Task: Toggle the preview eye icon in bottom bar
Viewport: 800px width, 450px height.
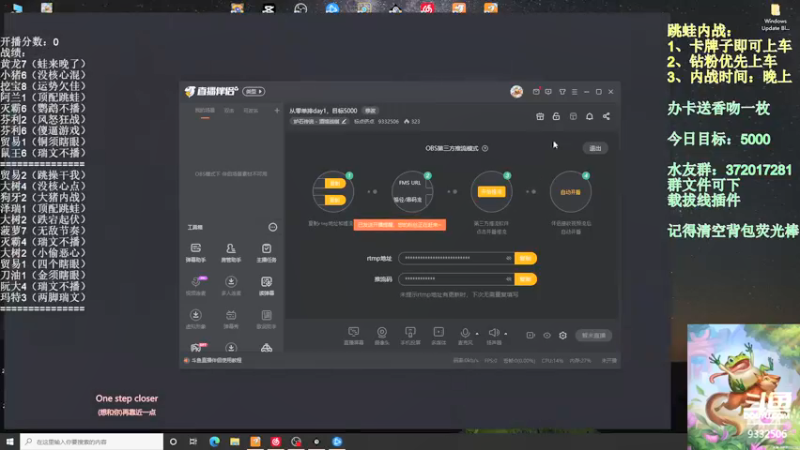Action: [x=547, y=335]
